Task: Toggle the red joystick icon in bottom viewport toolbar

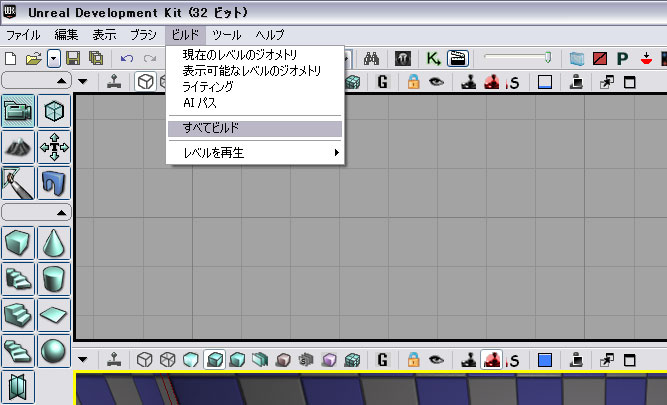Action: pyautogui.click(x=492, y=360)
